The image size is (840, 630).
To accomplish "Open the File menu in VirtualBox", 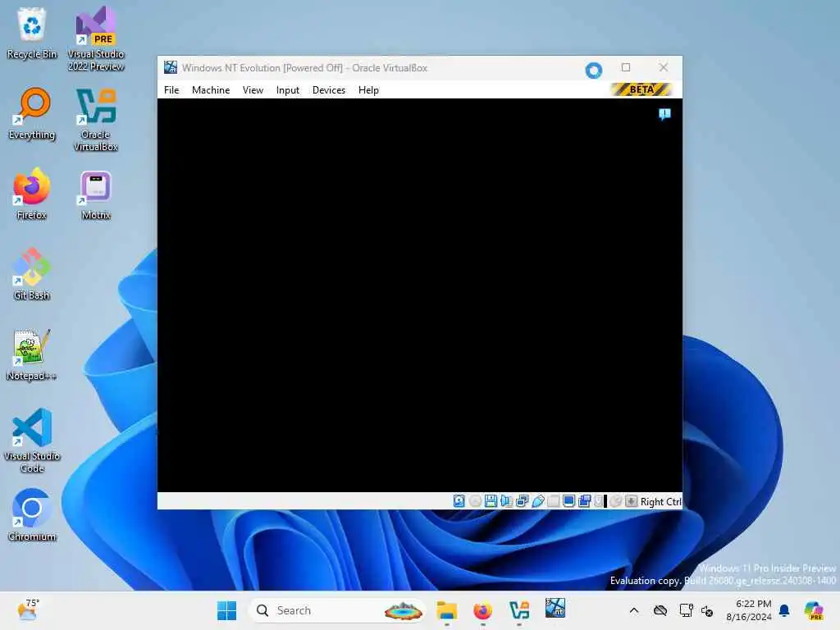I will [171, 90].
